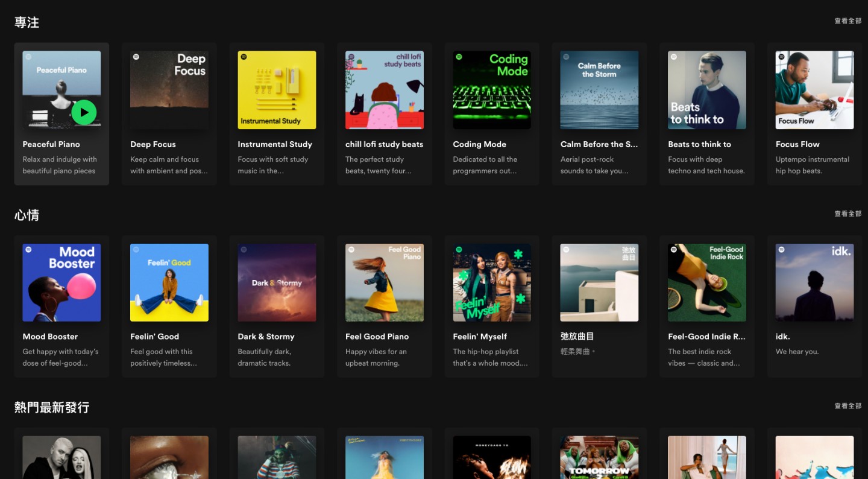The height and width of the screenshot is (479, 868).
Task: Select chill lofi study beats cover
Action: 384,90
